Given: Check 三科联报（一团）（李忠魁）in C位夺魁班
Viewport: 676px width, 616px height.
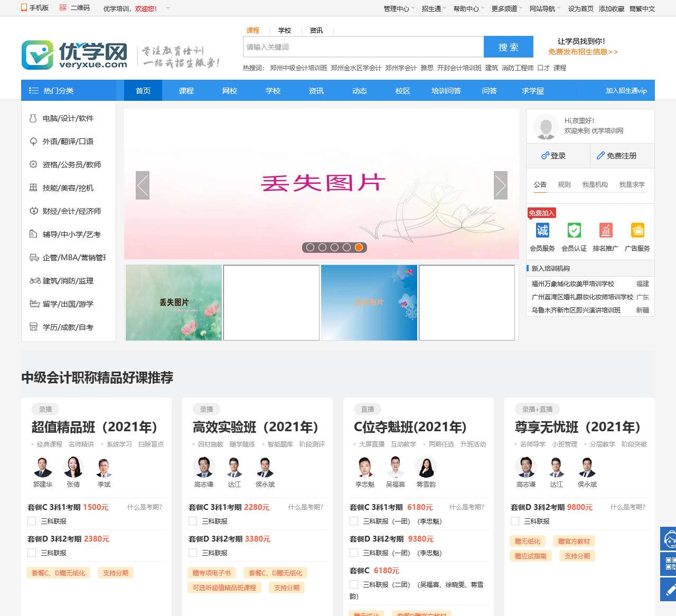Looking at the screenshot, I should 354,521.
